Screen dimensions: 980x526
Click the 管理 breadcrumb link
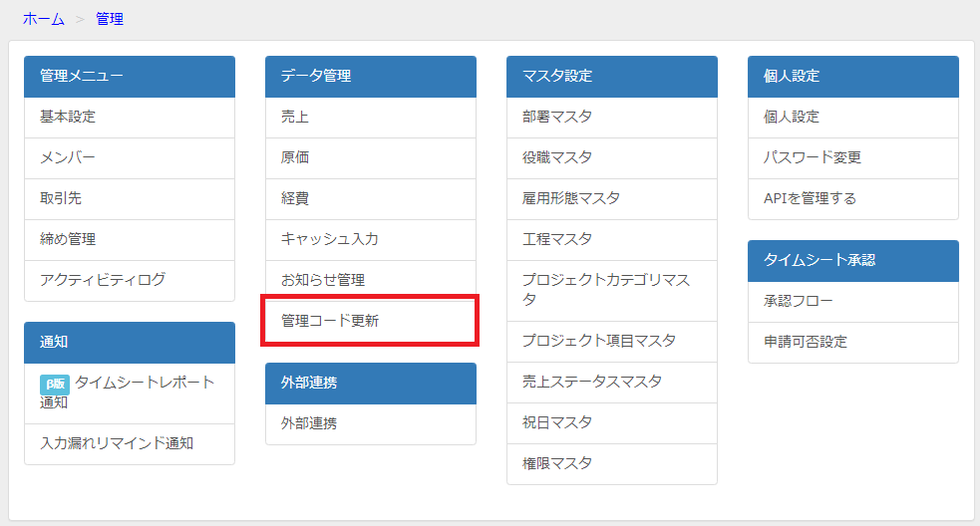point(110,19)
